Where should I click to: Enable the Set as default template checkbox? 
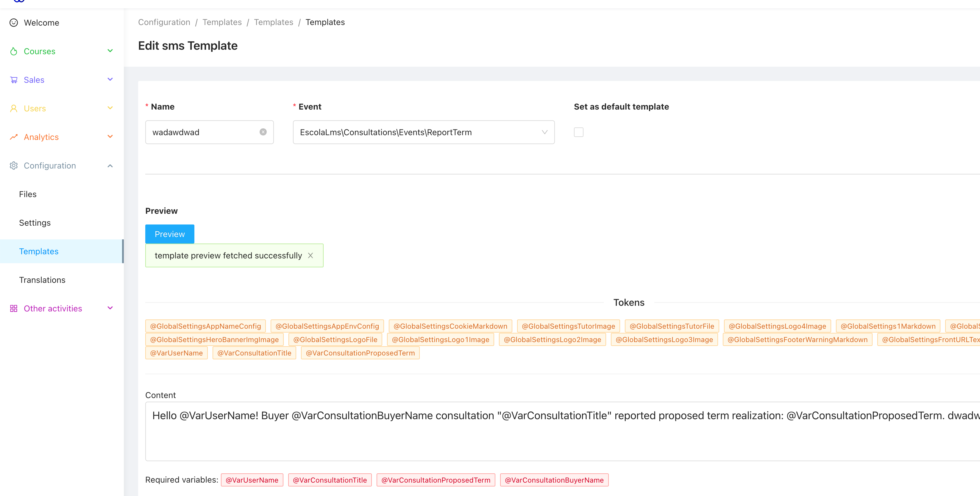click(x=579, y=132)
